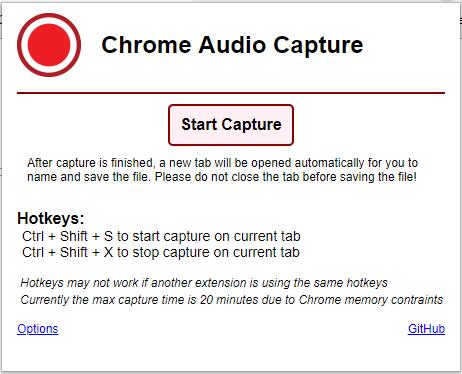This screenshot has width=462, height=374.
Task: Click the max capture time note
Action: [232, 299]
